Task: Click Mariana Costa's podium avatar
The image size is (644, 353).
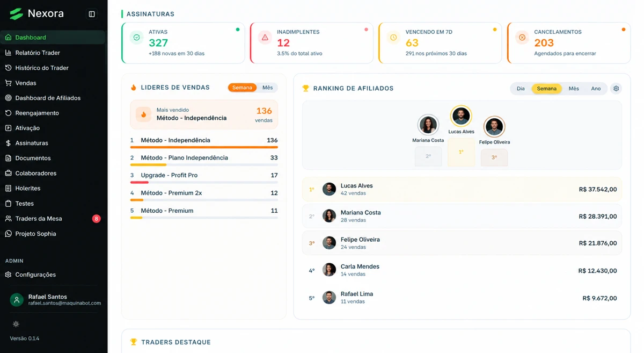Action: click(428, 125)
